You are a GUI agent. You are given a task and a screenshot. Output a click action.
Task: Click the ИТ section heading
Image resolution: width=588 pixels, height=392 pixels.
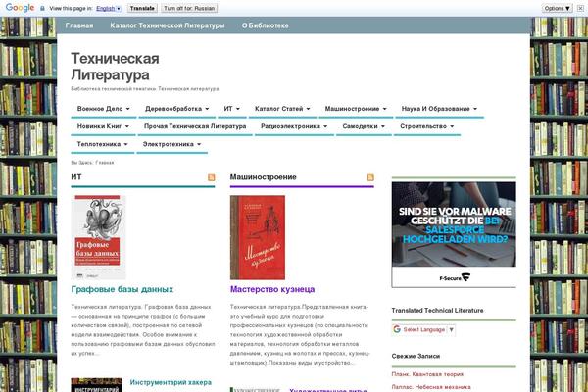pyautogui.click(x=76, y=177)
